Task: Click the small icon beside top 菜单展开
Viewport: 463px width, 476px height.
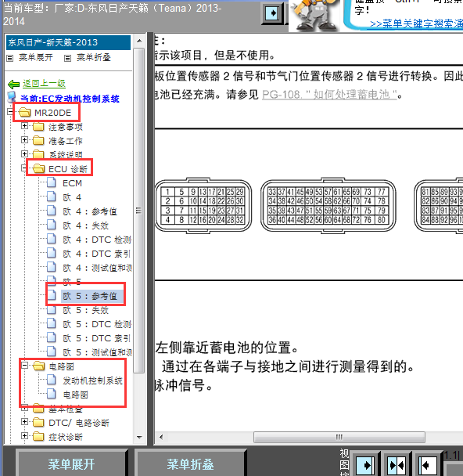Action: coord(10,58)
